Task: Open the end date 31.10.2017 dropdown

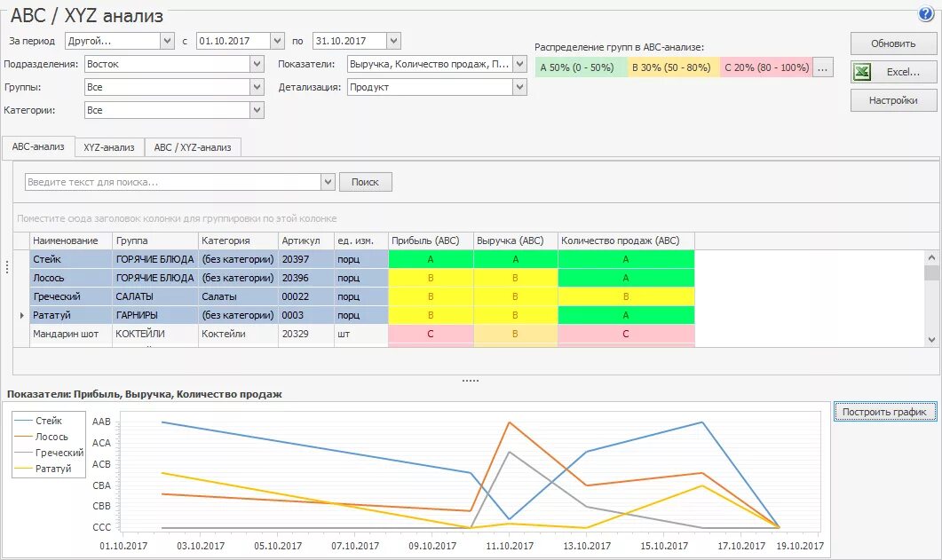Action: click(x=393, y=41)
